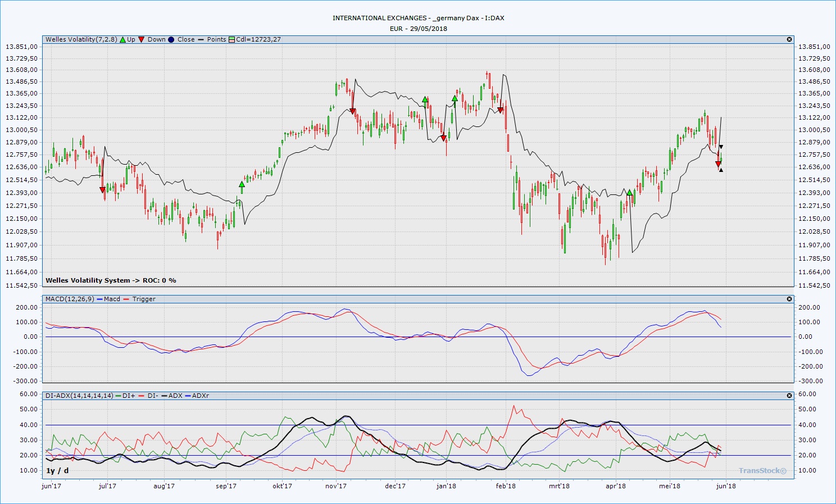
Task: Click the mei'18 date axis label
Action: (670, 486)
